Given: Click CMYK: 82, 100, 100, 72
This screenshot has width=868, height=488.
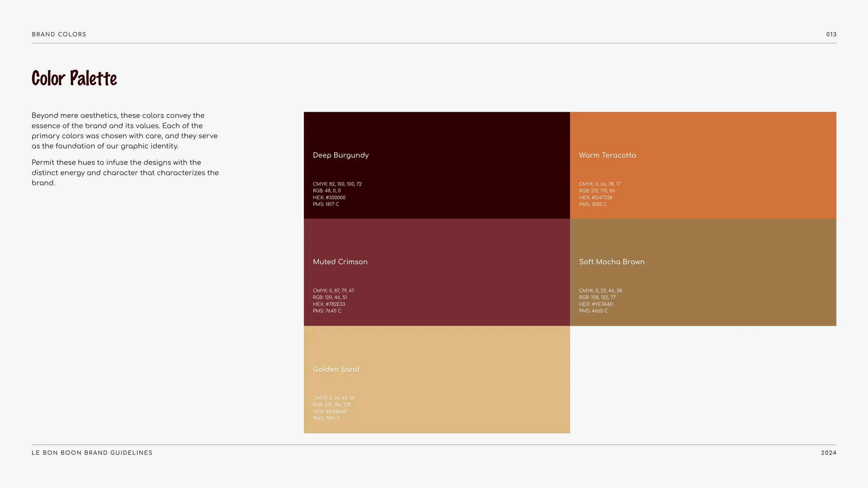Looking at the screenshot, I should tap(337, 184).
